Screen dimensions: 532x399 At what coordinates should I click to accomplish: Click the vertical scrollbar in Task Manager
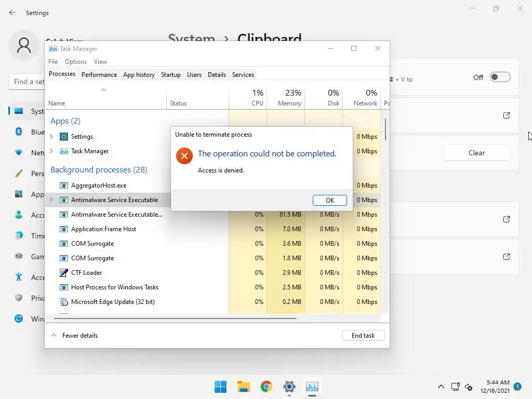tap(385, 129)
